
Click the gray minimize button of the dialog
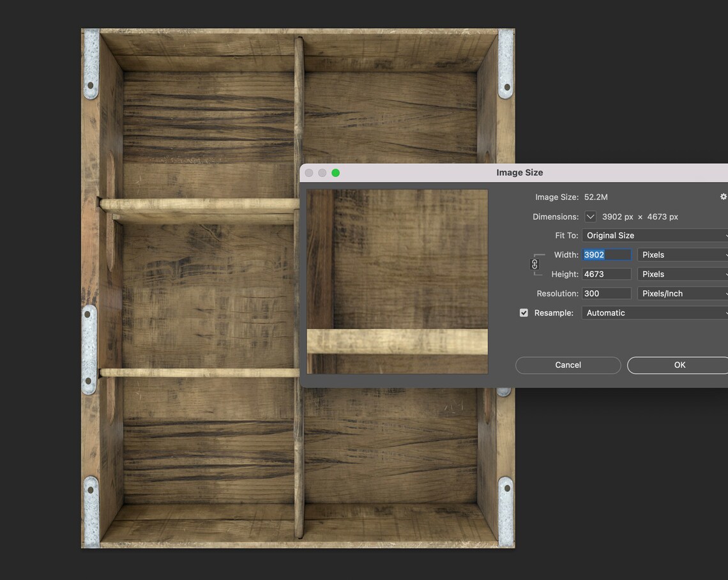[x=322, y=172]
